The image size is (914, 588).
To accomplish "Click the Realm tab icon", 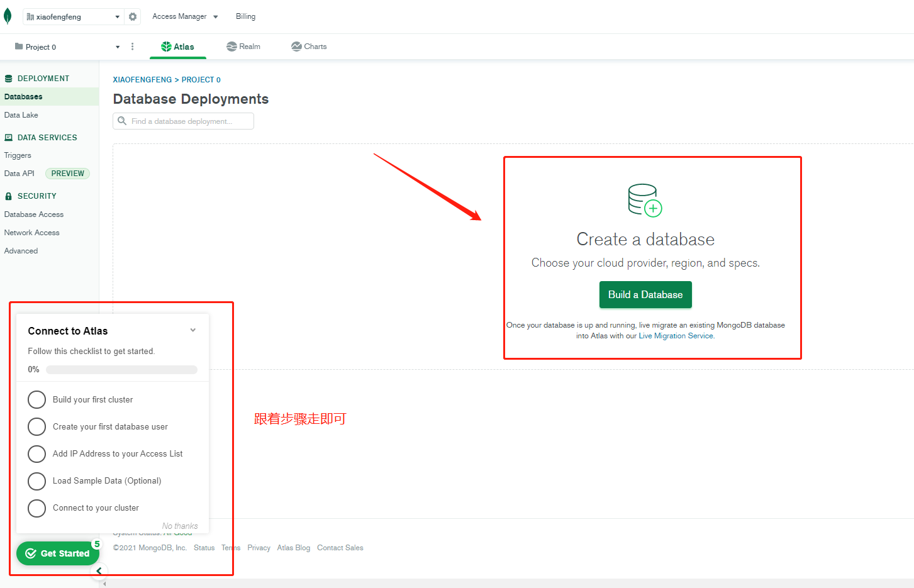I will [231, 47].
